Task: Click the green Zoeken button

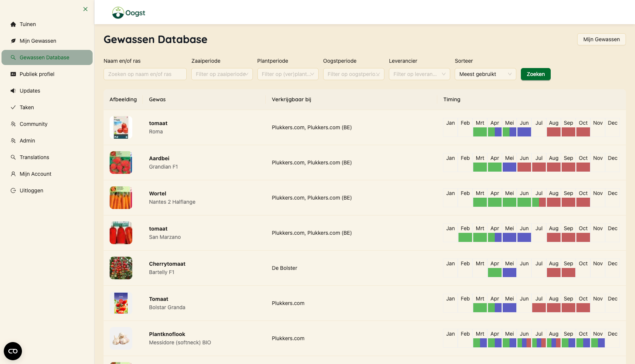Action: click(x=536, y=74)
